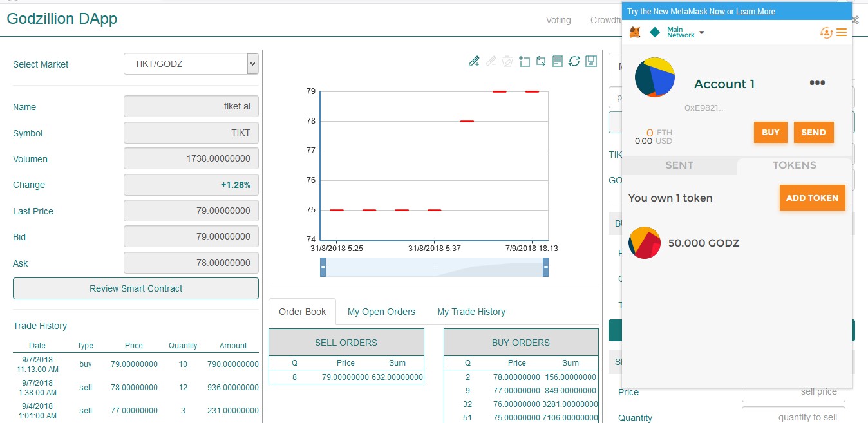Click the Symbol field showing TIKT

coord(191,133)
